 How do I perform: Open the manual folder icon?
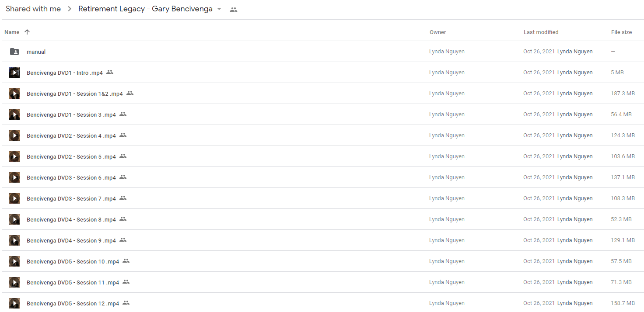14,52
